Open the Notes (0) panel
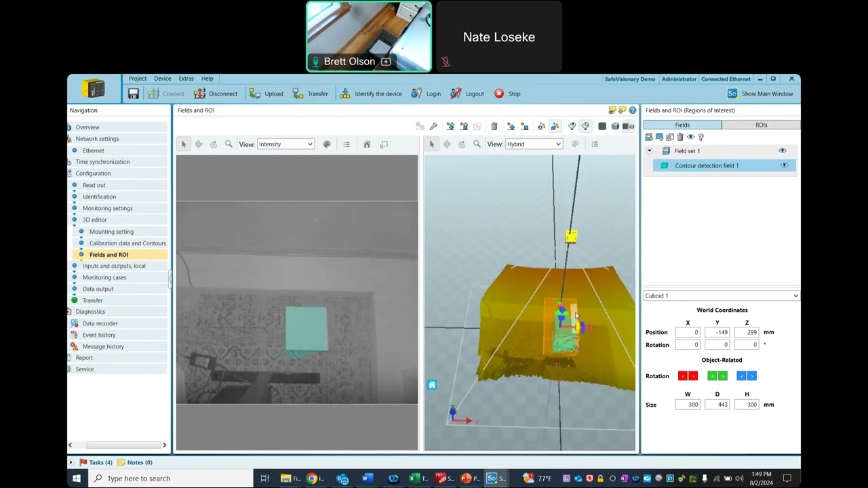The height and width of the screenshot is (488, 868). pos(135,462)
